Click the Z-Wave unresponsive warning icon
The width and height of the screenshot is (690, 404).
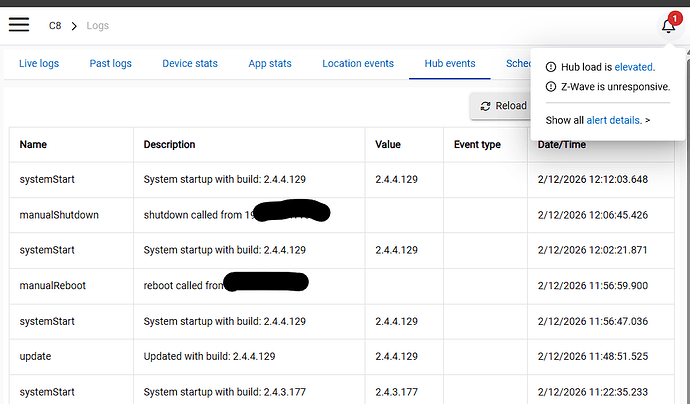point(551,87)
